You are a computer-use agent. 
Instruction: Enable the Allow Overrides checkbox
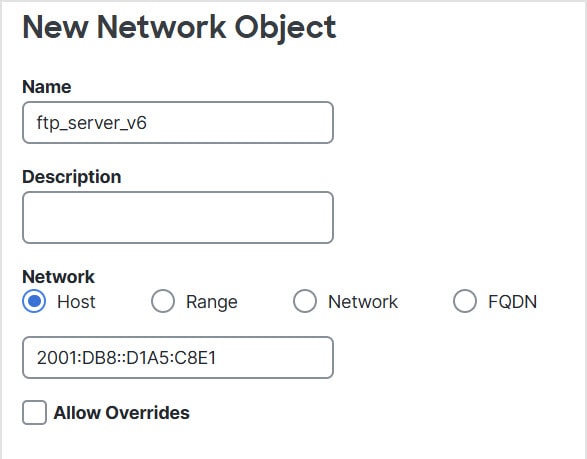(x=34, y=413)
